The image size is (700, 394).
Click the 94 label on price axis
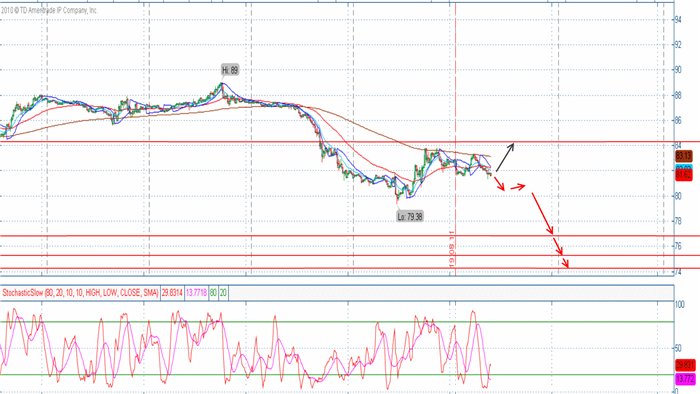tap(677, 20)
